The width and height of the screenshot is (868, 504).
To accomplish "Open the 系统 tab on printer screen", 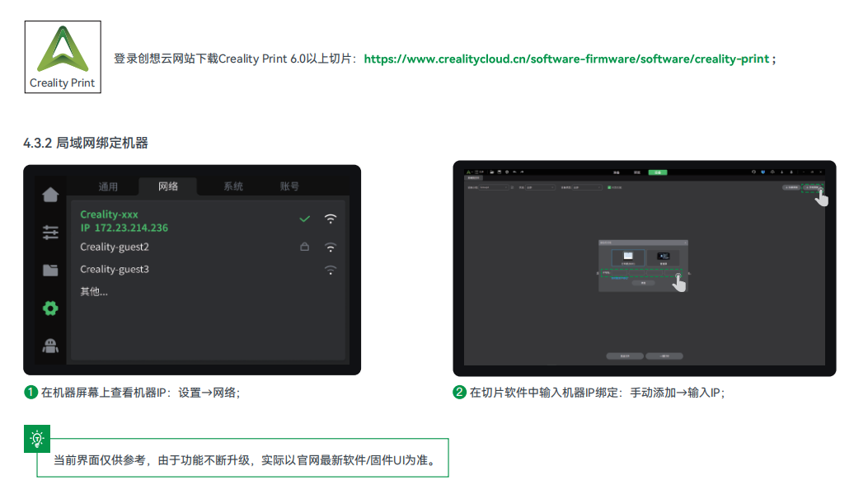I will [233, 186].
